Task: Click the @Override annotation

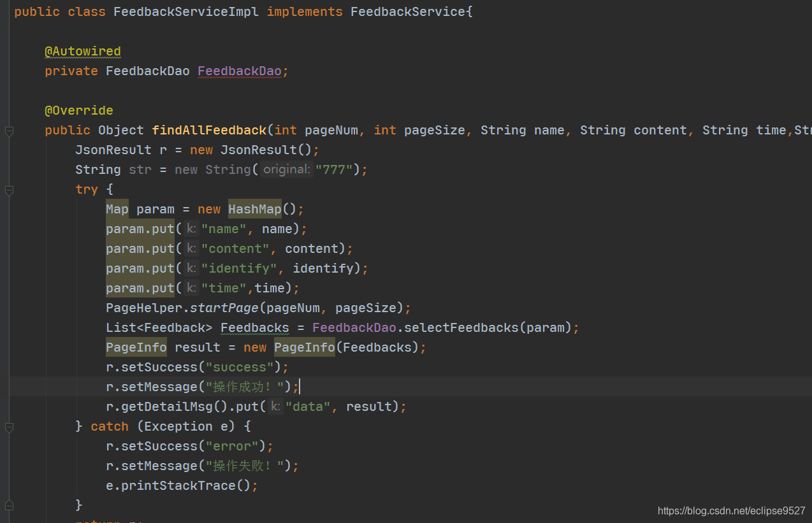Action: [x=79, y=110]
